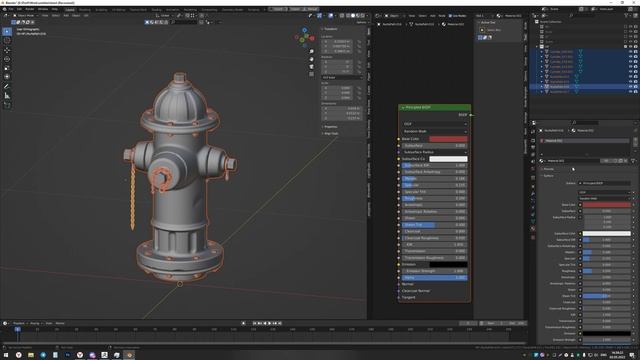Collapse the HP collection in outliner
This screenshot has width=640, height=360.
537,47
